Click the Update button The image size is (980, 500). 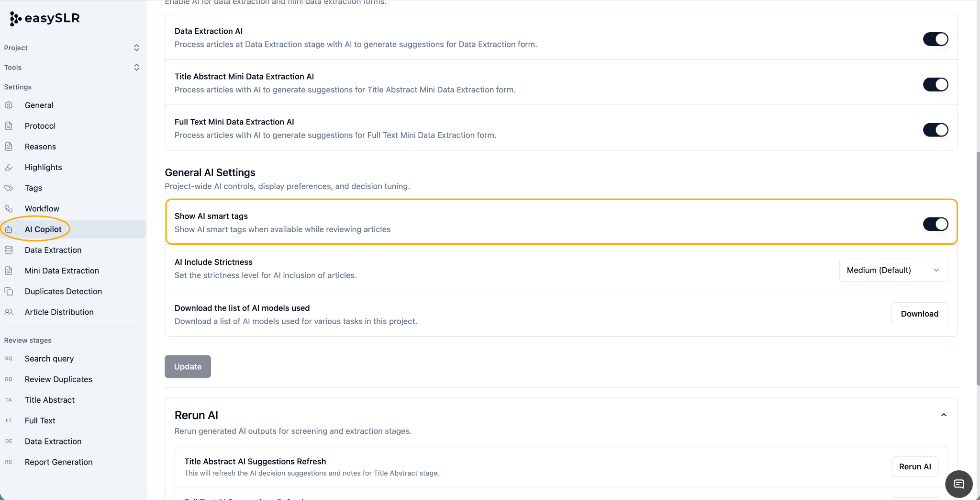pos(188,366)
